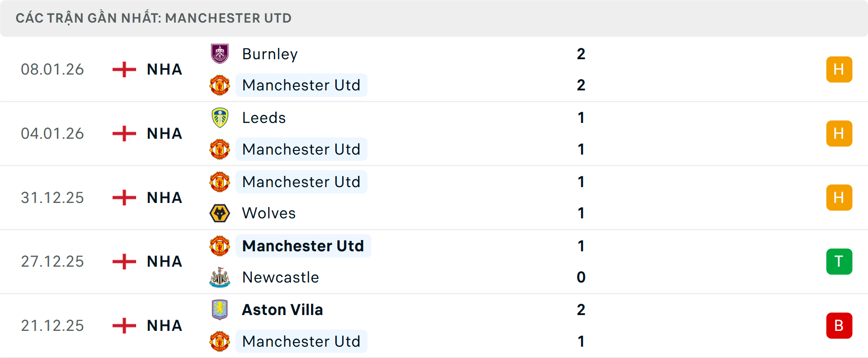The height and width of the screenshot is (358, 868).
Task: Click the Các Trận Gần Nhất header
Action: click(154, 18)
